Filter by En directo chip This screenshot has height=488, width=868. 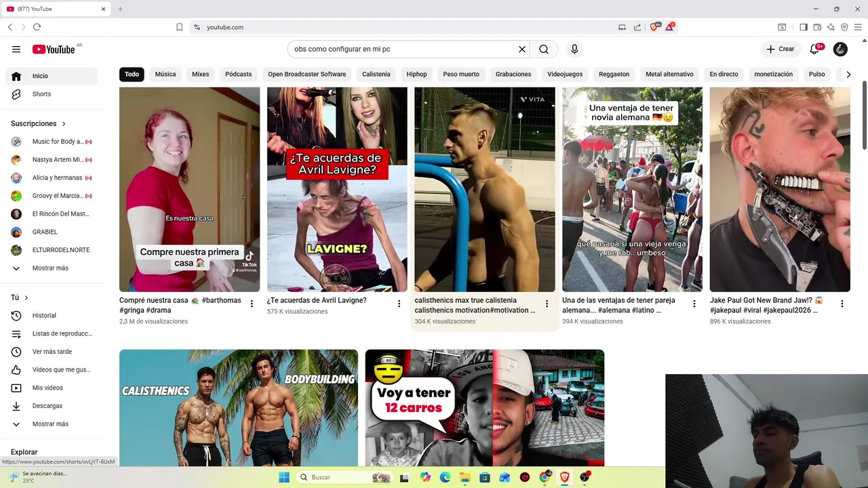[x=724, y=74]
